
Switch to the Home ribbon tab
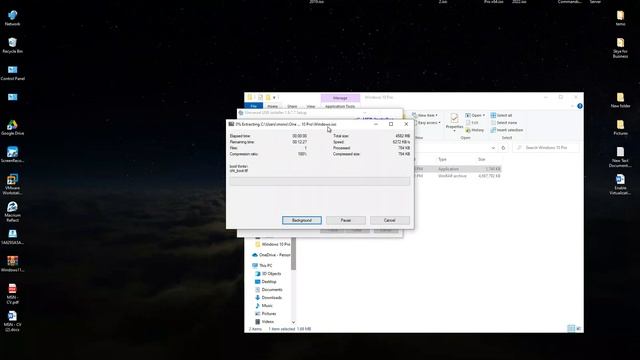(x=272, y=106)
